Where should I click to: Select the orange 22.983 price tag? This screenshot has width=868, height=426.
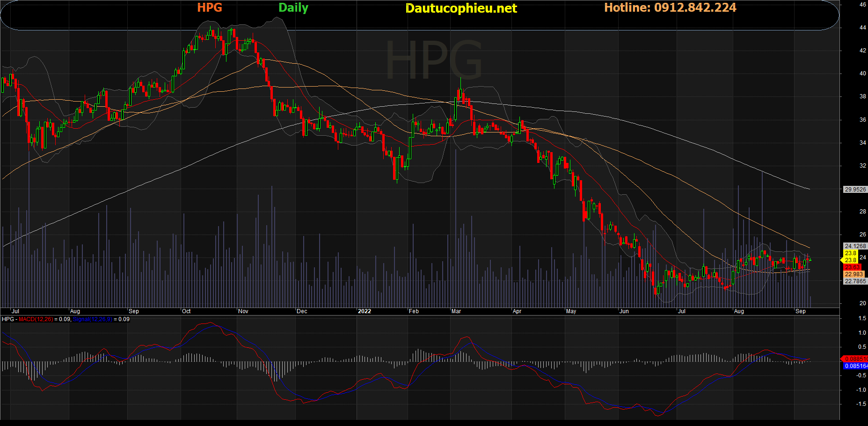[854, 274]
